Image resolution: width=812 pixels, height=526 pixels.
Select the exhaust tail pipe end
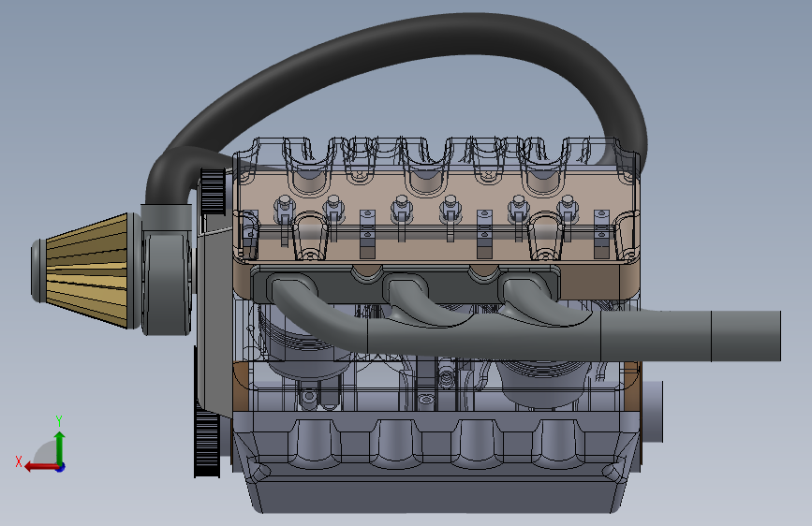click(746, 336)
